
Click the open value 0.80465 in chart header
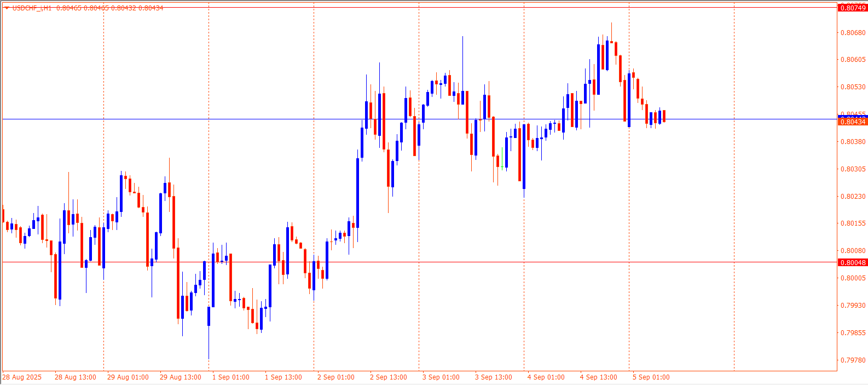[68, 8]
